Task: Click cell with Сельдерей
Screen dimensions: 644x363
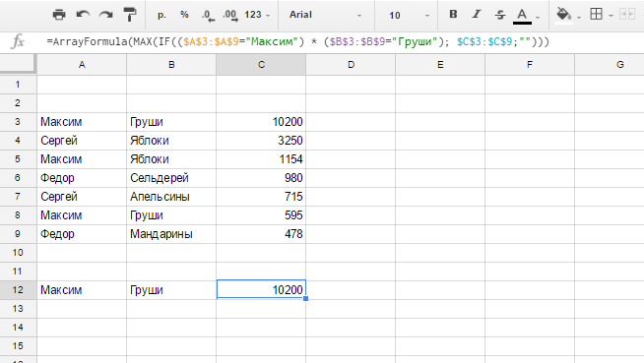Action: 171,178
